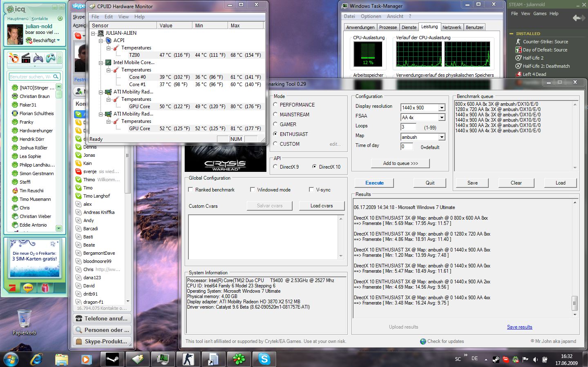Click ICQ video clapperboard icon
The width and height of the screenshot is (588, 367).
(x=26, y=58)
